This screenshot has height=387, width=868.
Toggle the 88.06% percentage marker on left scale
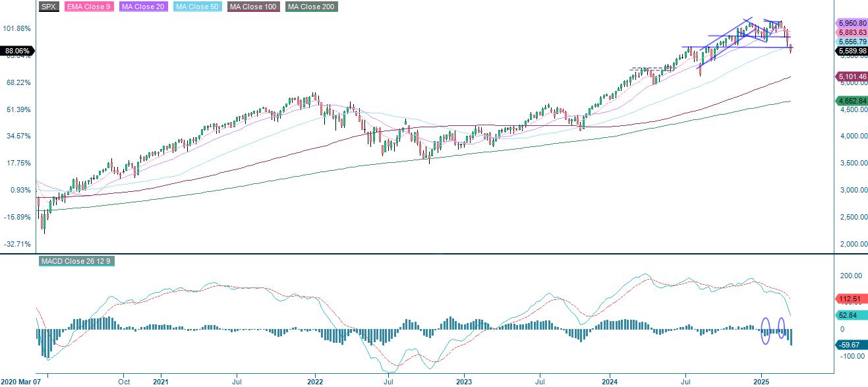(x=17, y=49)
